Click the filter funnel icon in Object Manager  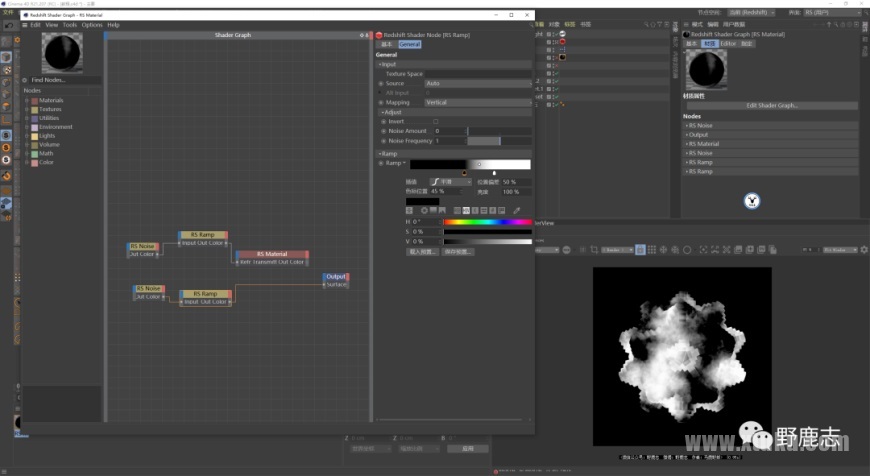click(660, 24)
